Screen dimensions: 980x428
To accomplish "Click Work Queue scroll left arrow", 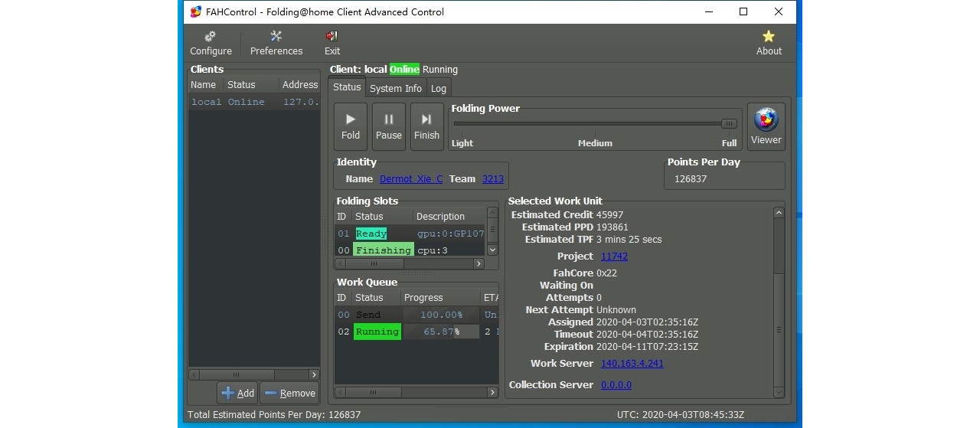I will click(341, 393).
